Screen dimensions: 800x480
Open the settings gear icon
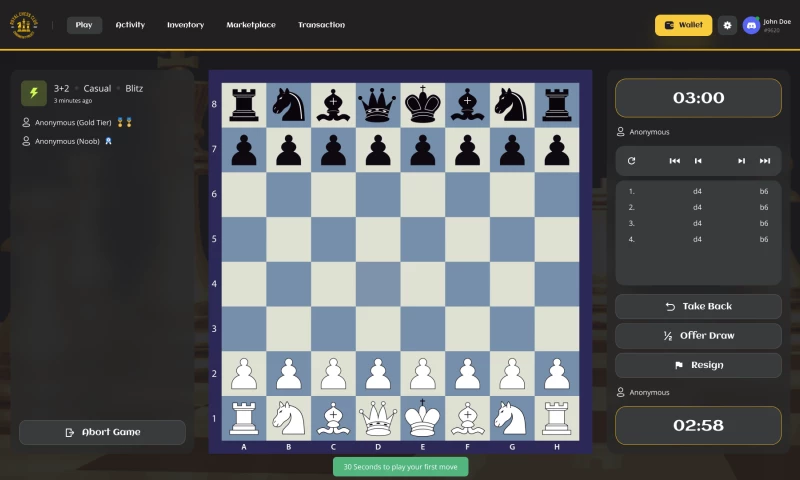[727, 25]
